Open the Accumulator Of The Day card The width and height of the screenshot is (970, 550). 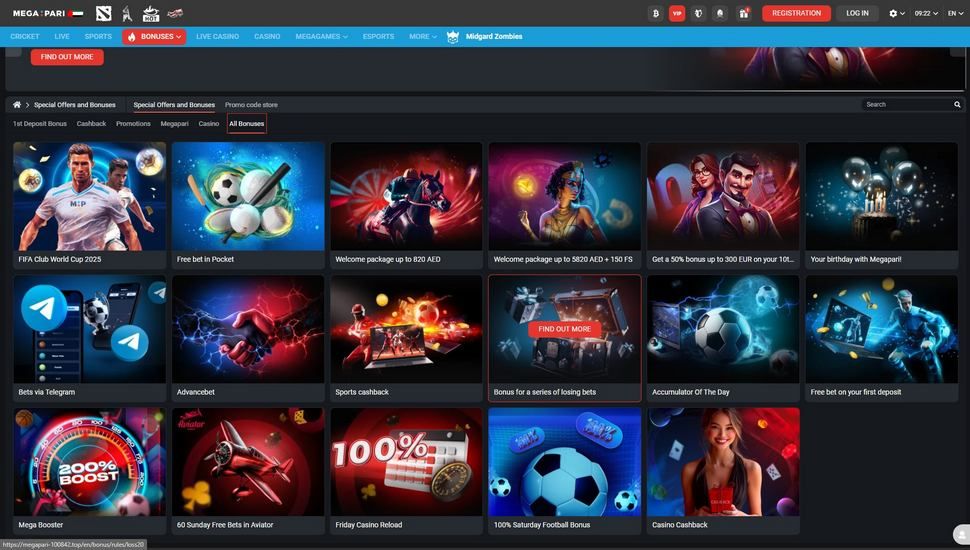tap(723, 338)
